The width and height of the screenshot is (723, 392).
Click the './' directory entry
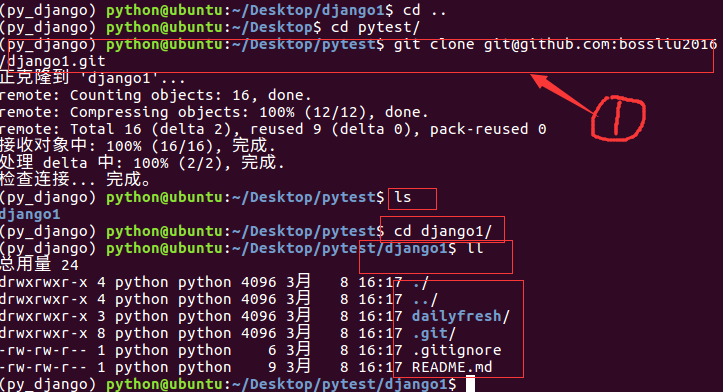point(421,282)
